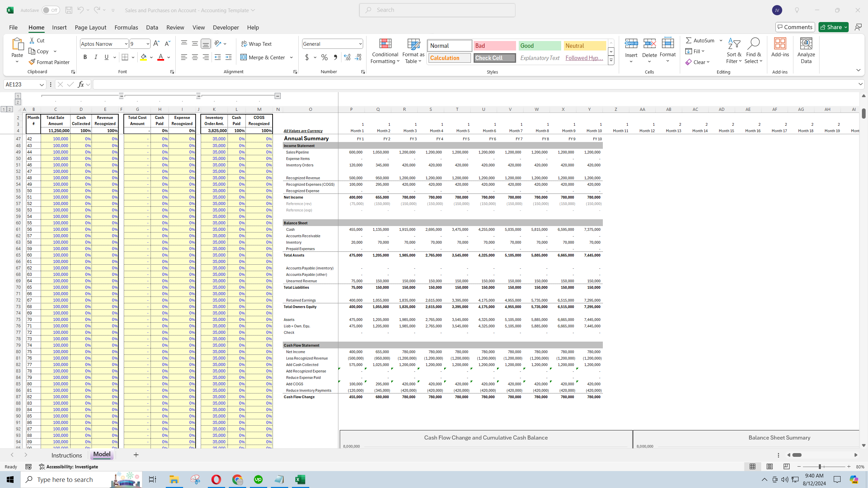Collapse outline group above column N
Image resolution: width=868 pixels, height=488 pixels.
click(x=278, y=96)
